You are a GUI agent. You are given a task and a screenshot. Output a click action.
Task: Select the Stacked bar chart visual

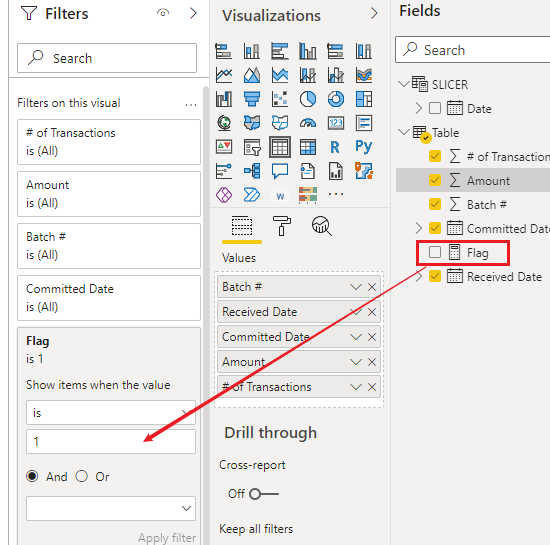click(x=223, y=51)
